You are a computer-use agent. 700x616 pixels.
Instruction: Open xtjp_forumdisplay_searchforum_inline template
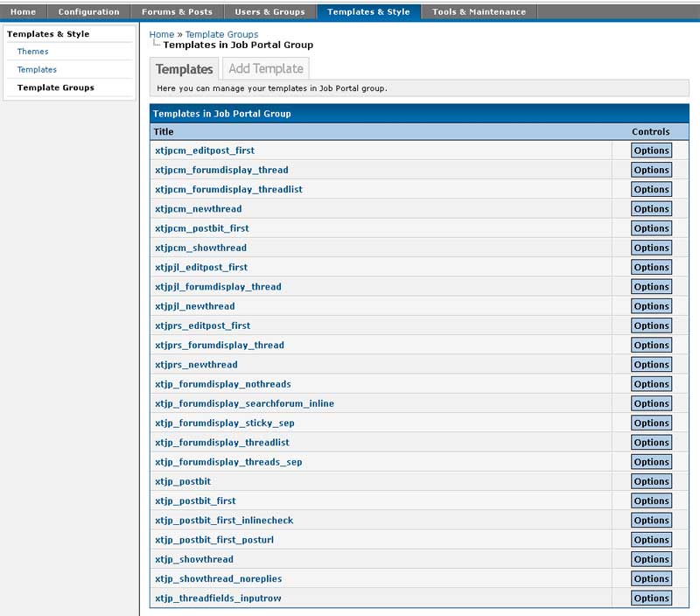244,403
